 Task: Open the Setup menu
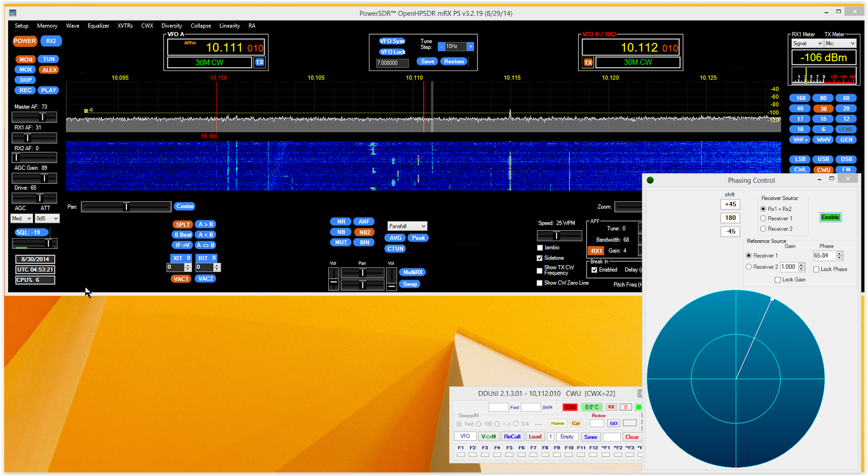pos(22,25)
